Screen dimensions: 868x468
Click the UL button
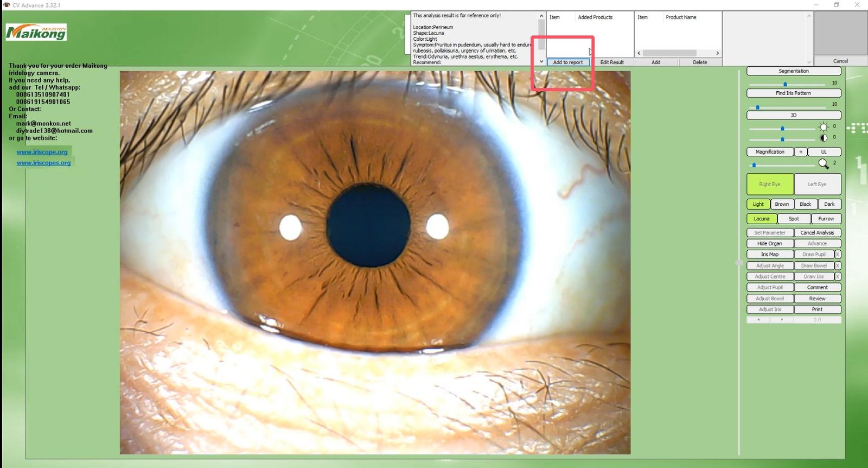coord(824,152)
